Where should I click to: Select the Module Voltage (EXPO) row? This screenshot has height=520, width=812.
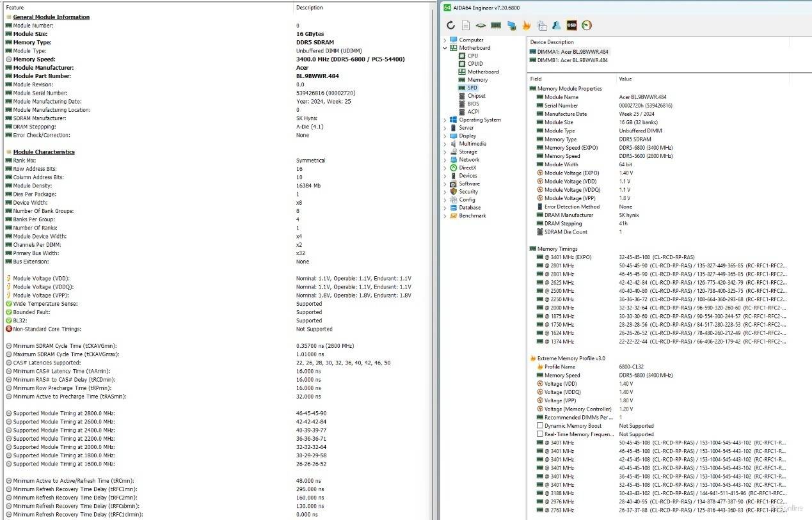pyautogui.click(x=571, y=173)
